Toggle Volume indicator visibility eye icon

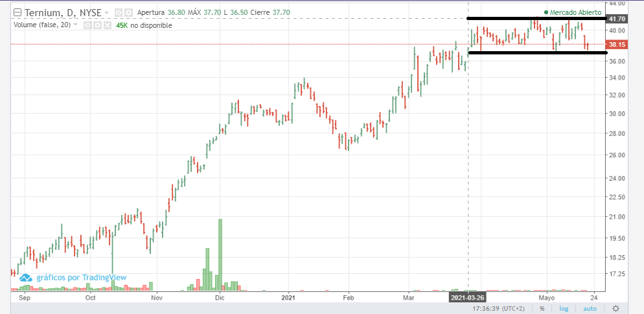[x=86, y=25]
